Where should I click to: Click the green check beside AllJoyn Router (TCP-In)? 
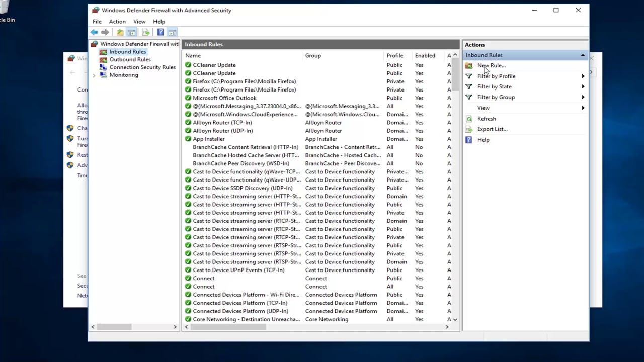pyautogui.click(x=188, y=123)
